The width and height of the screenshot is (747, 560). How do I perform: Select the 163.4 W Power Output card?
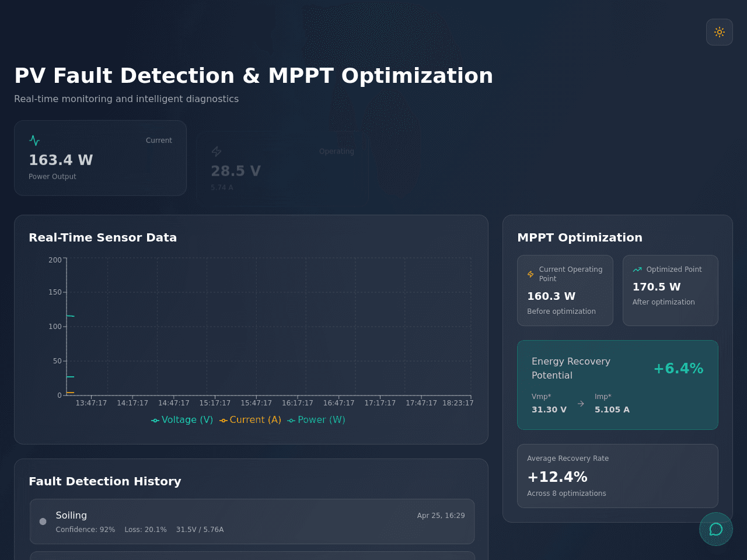(100, 158)
